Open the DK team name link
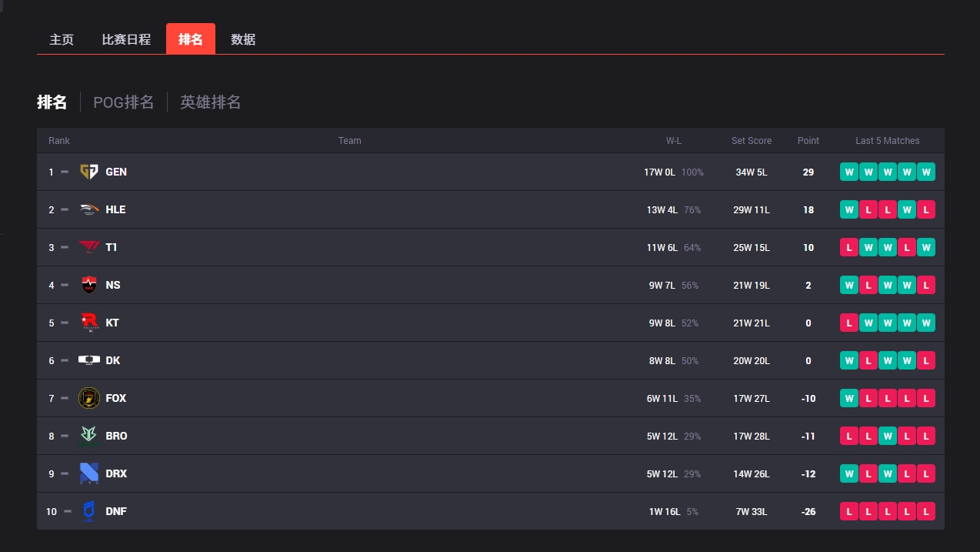 113,360
